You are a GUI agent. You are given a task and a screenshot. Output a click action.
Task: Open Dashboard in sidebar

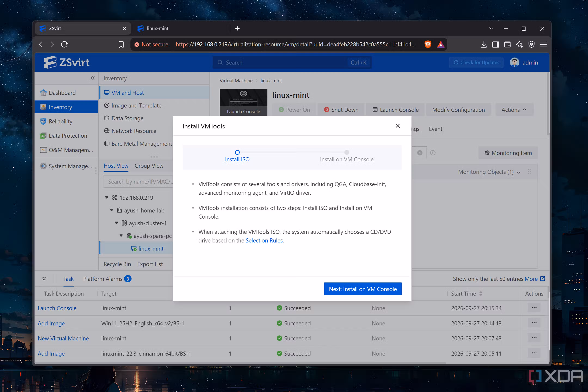tap(67, 93)
